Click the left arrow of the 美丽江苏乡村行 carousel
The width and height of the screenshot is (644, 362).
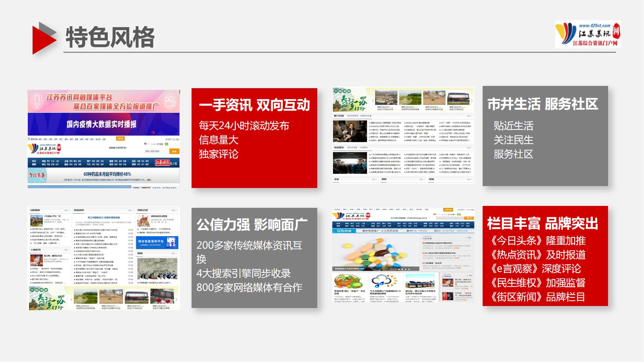373,101
